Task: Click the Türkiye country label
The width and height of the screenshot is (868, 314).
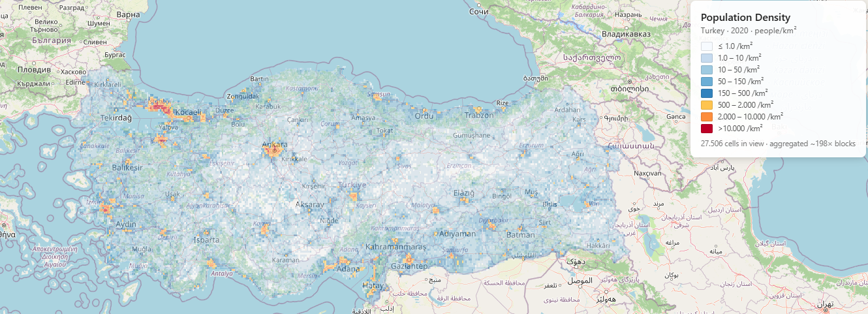Action: tap(352, 185)
